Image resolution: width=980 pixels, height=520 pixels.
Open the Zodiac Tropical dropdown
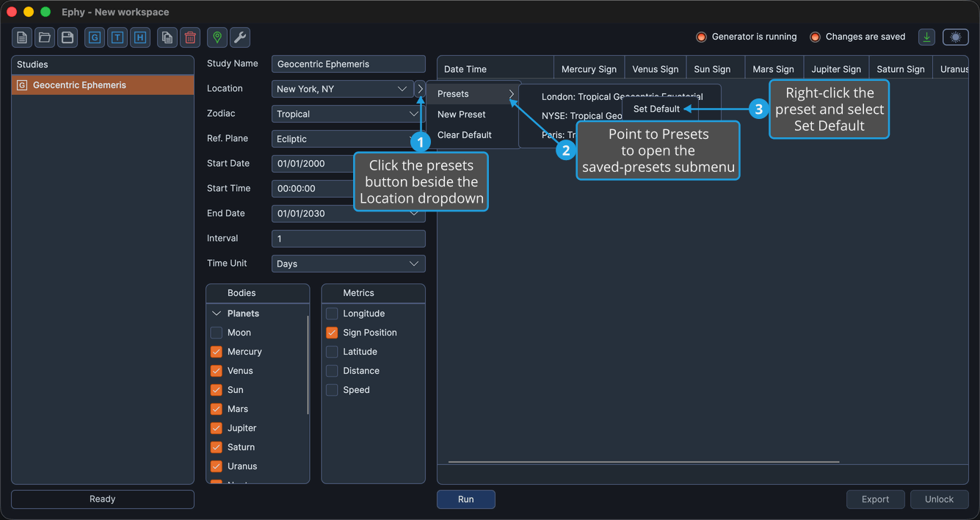point(348,114)
